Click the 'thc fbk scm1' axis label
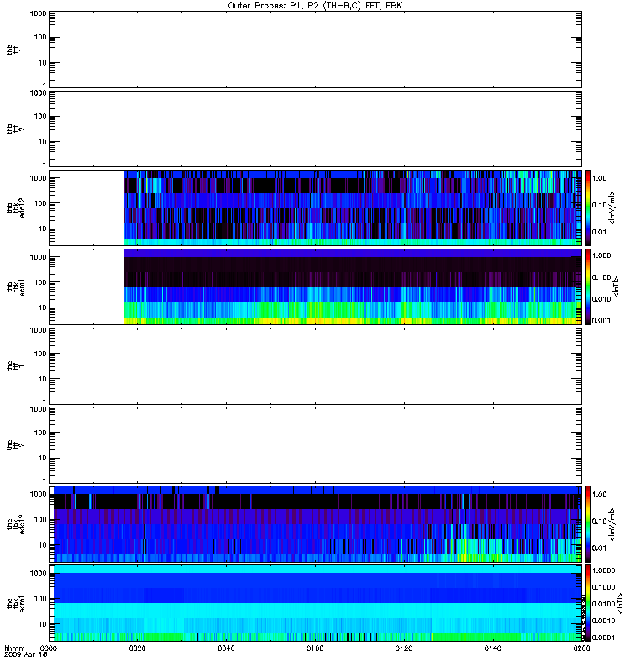Screen dimensions: 630x672 point(15,603)
